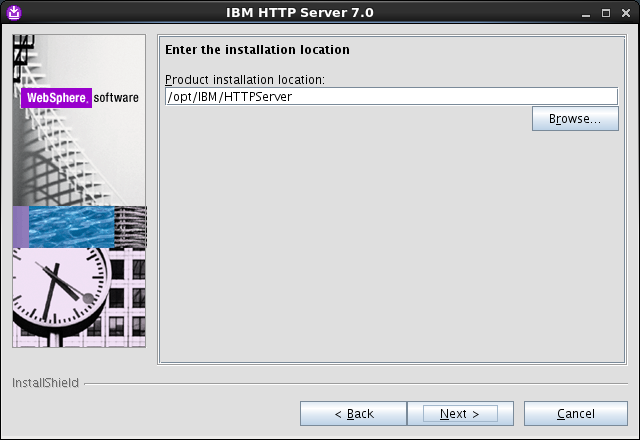The image size is (640, 440).
Task: Click the WebSphere purple logo badge
Action: pos(56,98)
